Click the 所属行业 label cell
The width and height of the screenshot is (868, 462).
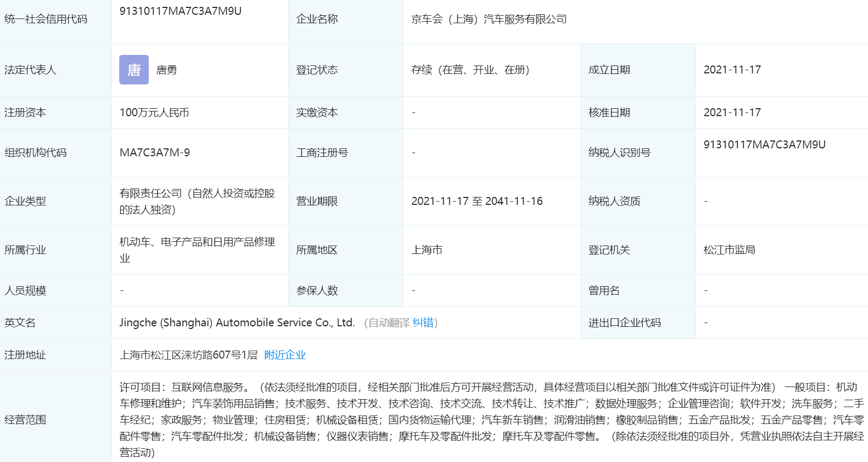click(56, 250)
